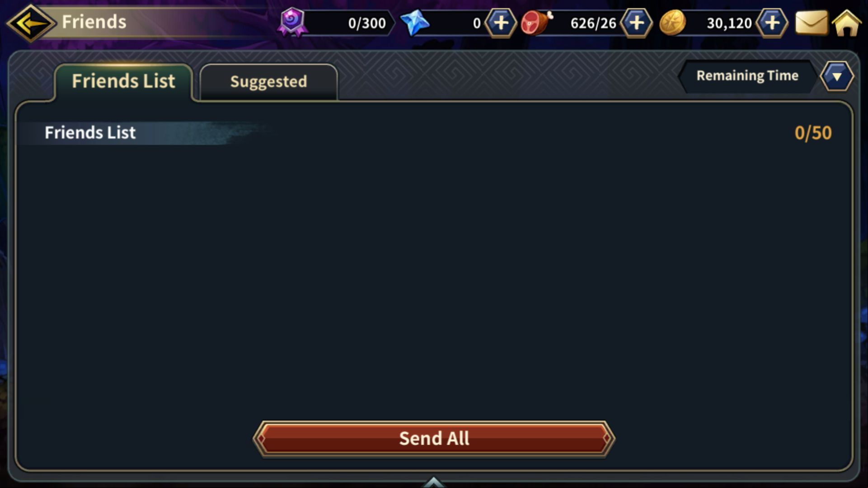Image resolution: width=868 pixels, height=488 pixels.
Task: Add more crystals with plus button
Action: pos(501,23)
